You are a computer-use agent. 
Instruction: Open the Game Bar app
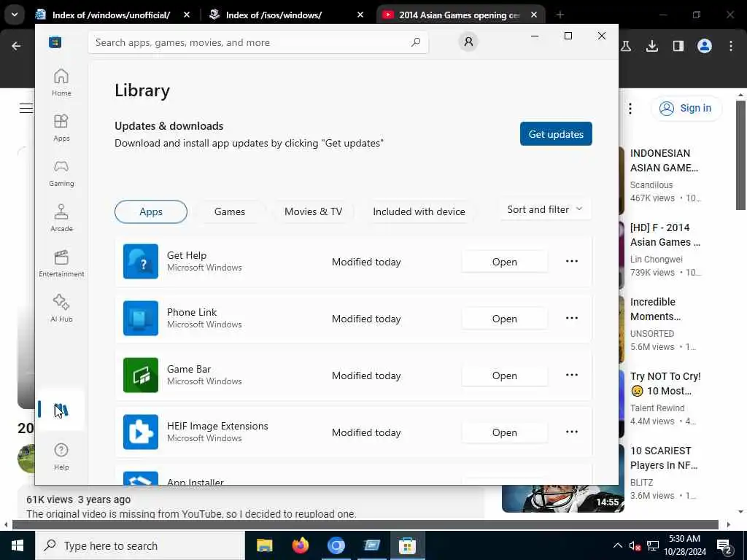tap(505, 376)
